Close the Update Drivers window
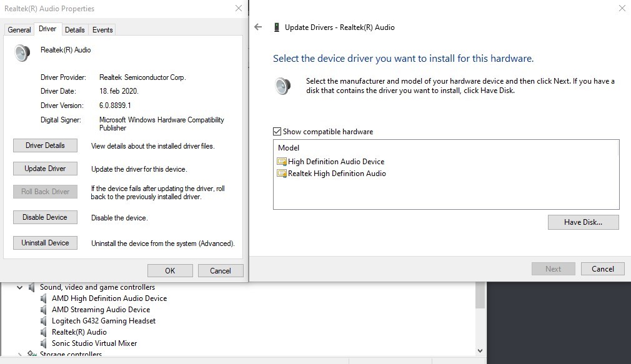Screen dimensions: 631x364 click(x=622, y=8)
